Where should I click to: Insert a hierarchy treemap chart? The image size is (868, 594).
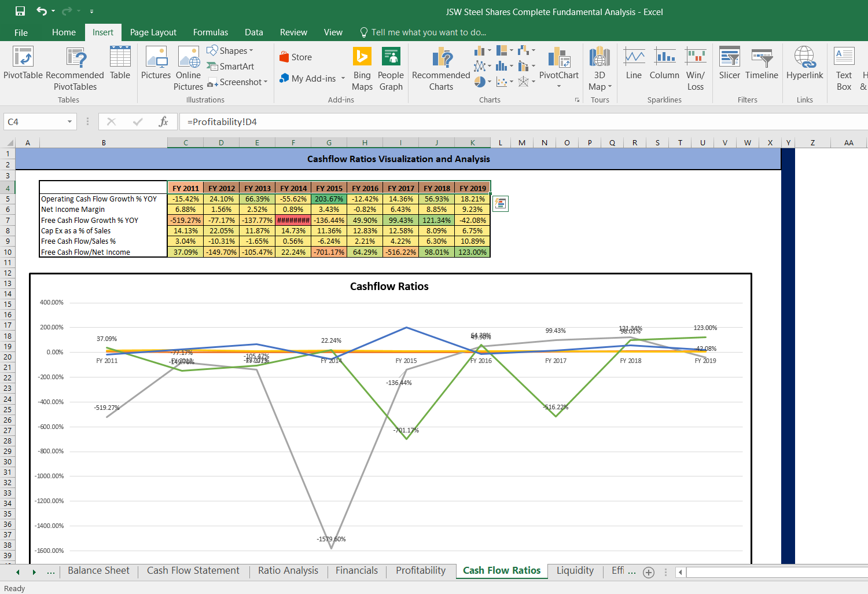pyautogui.click(x=504, y=51)
